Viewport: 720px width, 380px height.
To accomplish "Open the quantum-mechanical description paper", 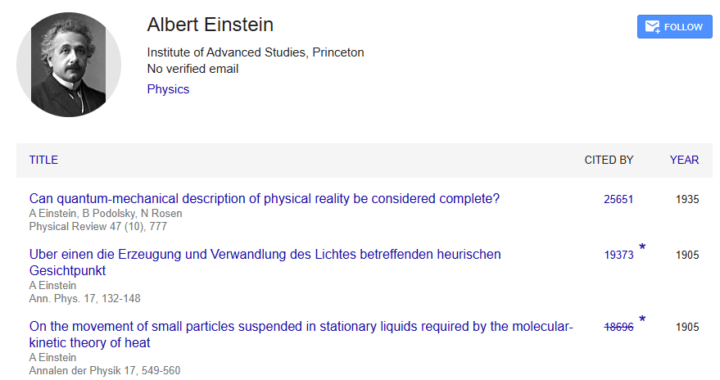I will coord(264,198).
